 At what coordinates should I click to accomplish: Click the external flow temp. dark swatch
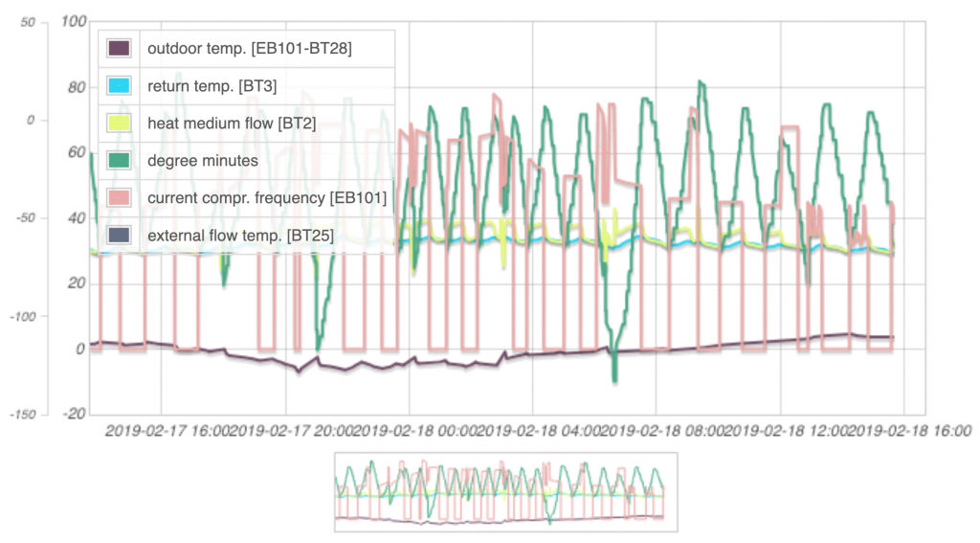(120, 235)
